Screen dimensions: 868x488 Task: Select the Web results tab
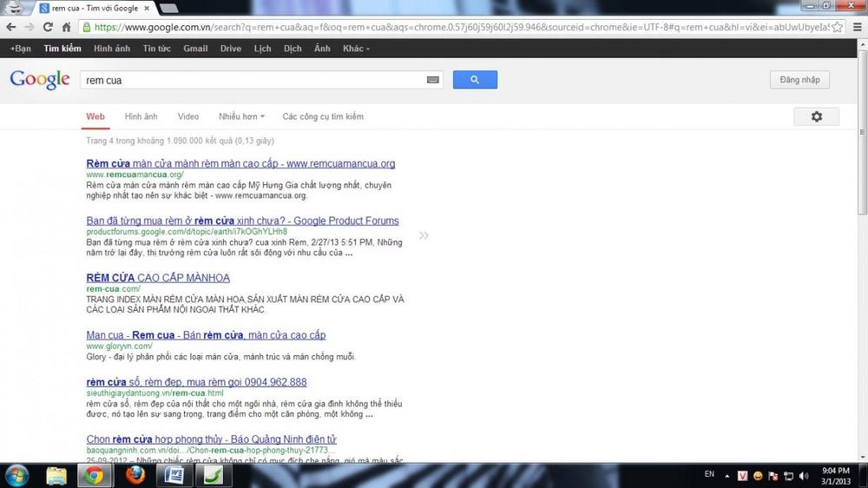95,116
